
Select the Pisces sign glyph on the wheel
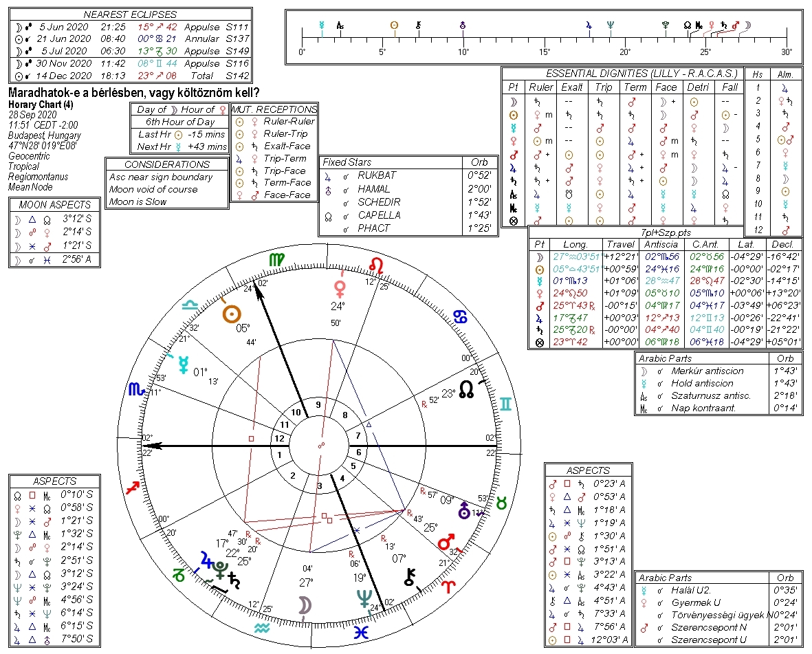tap(361, 632)
